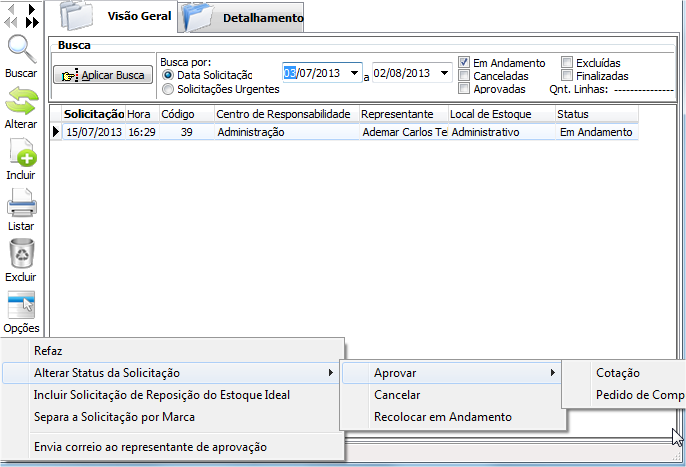This screenshot has height=467, width=686.
Task: Open the Opções sidebar icon
Action: coord(21,305)
